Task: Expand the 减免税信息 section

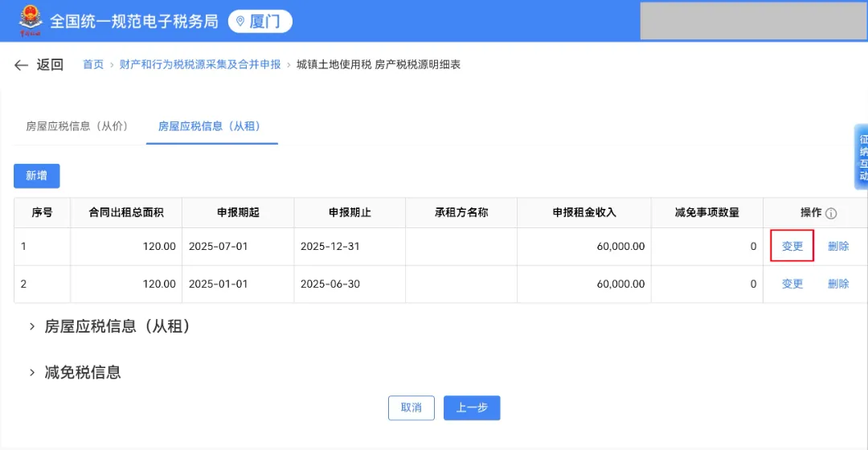Action: click(32, 372)
